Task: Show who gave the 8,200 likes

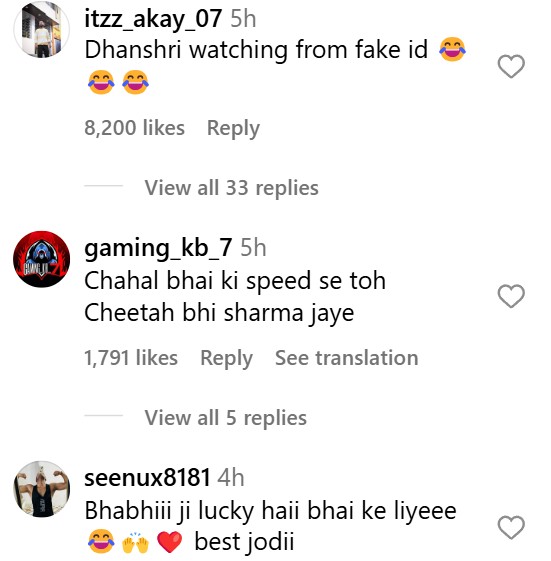Action: pos(135,128)
